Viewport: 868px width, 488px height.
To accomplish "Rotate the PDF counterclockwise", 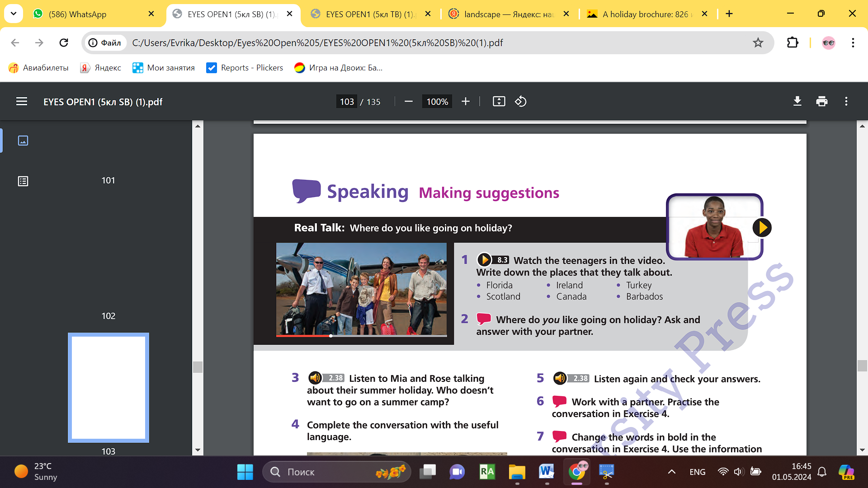I will 521,102.
